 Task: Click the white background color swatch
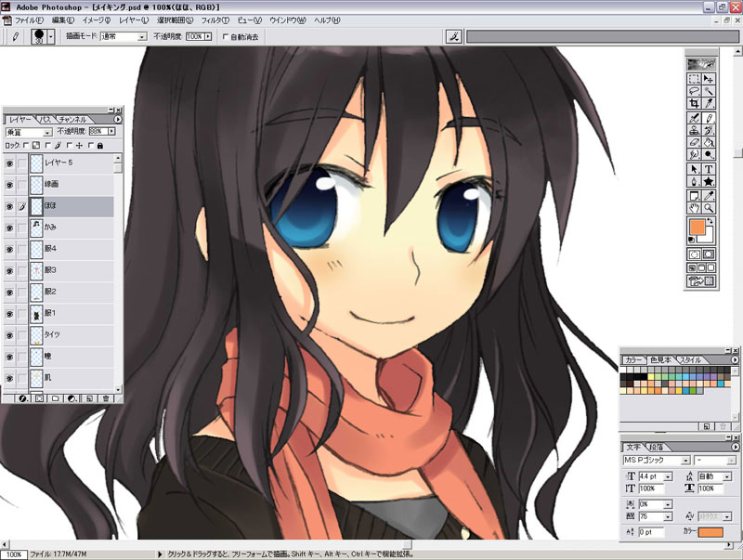708,238
